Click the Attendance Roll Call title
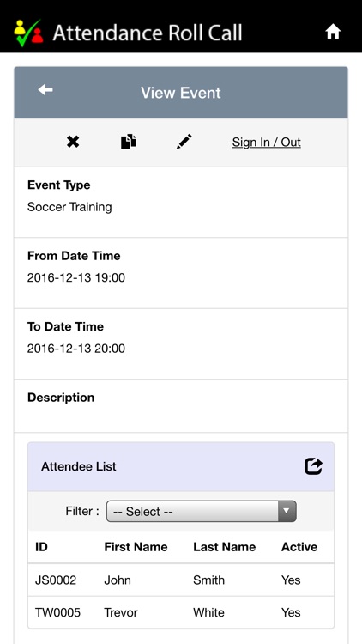362x644 pixels. click(148, 33)
